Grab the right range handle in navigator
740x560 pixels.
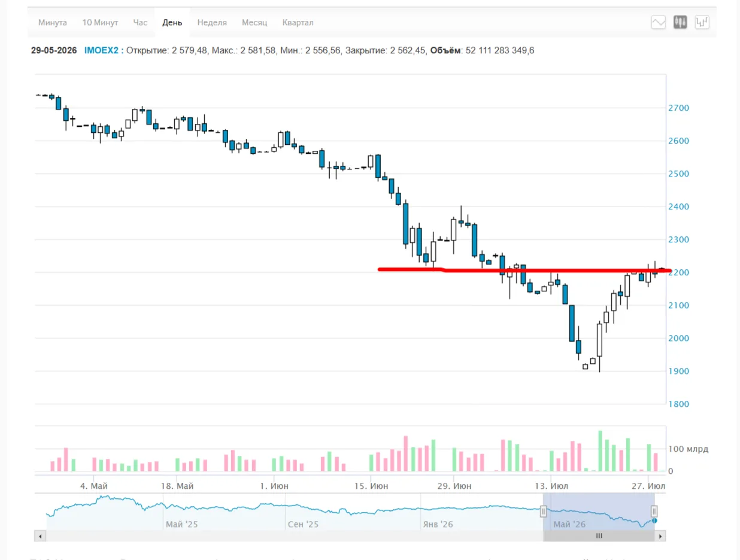654,511
